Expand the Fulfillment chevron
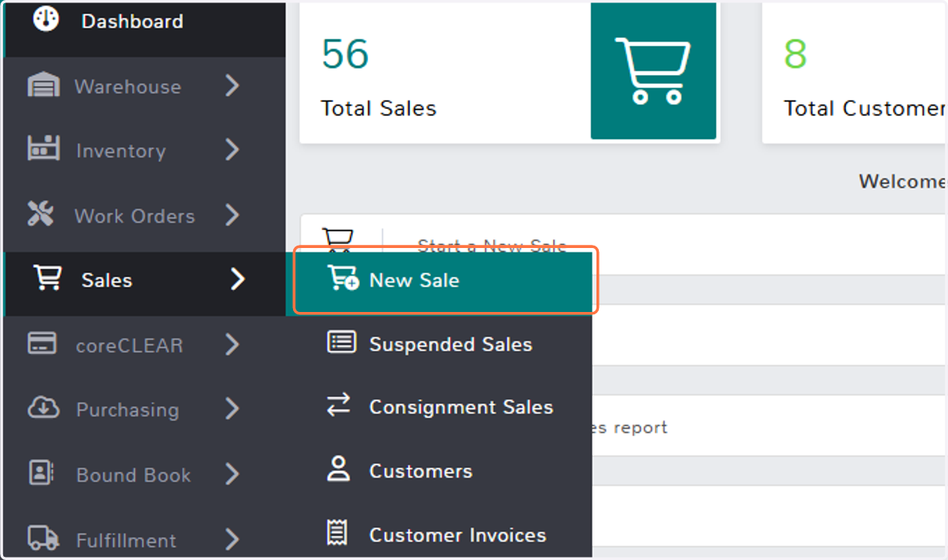Screen dimensions: 948x560 [x=231, y=539]
